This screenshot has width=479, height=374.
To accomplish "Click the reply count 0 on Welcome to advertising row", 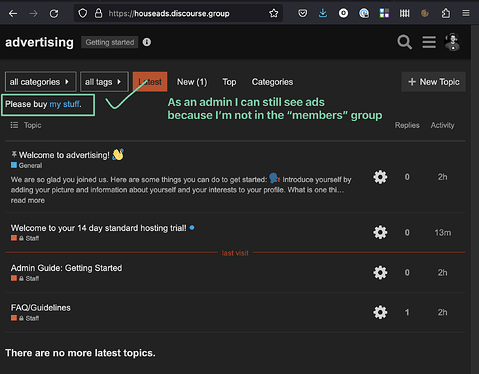I will coord(407,177).
